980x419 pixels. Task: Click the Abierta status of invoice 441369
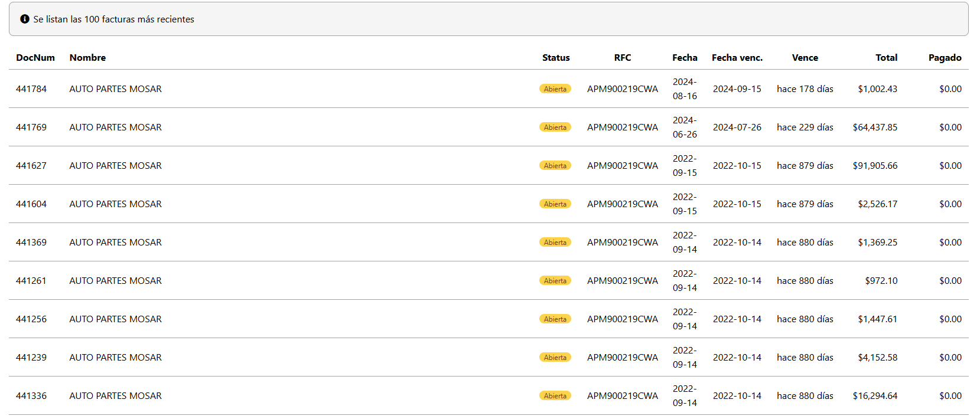tap(555, 243)
